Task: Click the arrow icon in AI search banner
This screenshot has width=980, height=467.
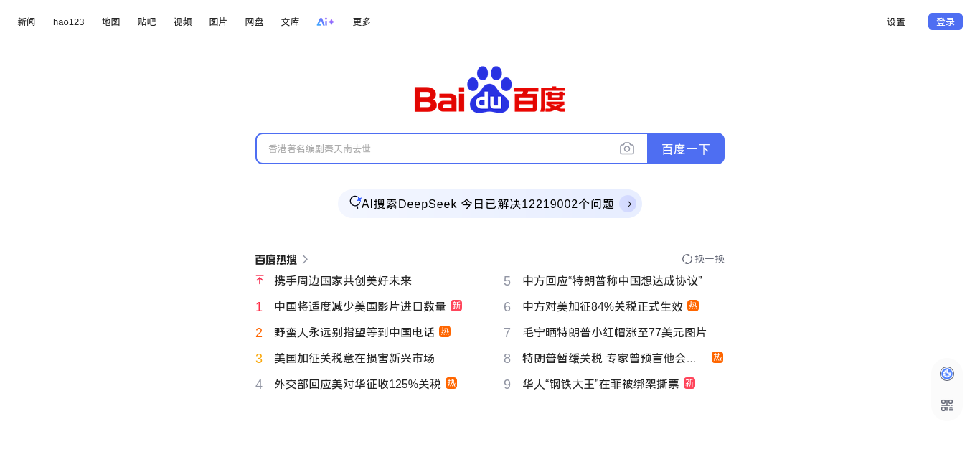Action: (x=628, y=204)
